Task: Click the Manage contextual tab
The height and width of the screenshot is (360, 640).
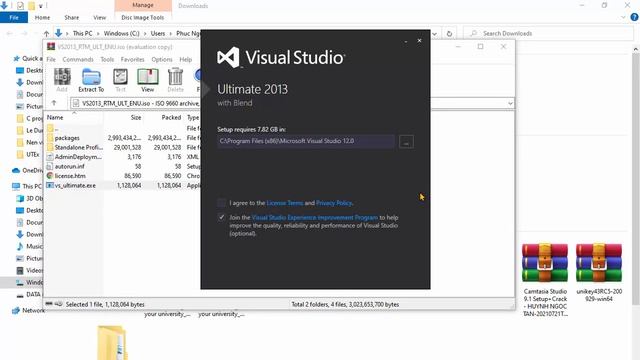Action: 143,5
